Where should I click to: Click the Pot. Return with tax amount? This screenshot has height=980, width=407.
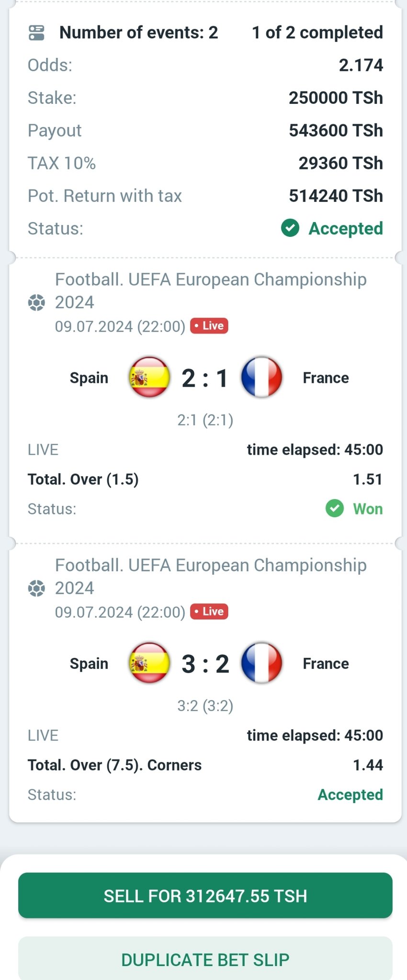[336, 196]
